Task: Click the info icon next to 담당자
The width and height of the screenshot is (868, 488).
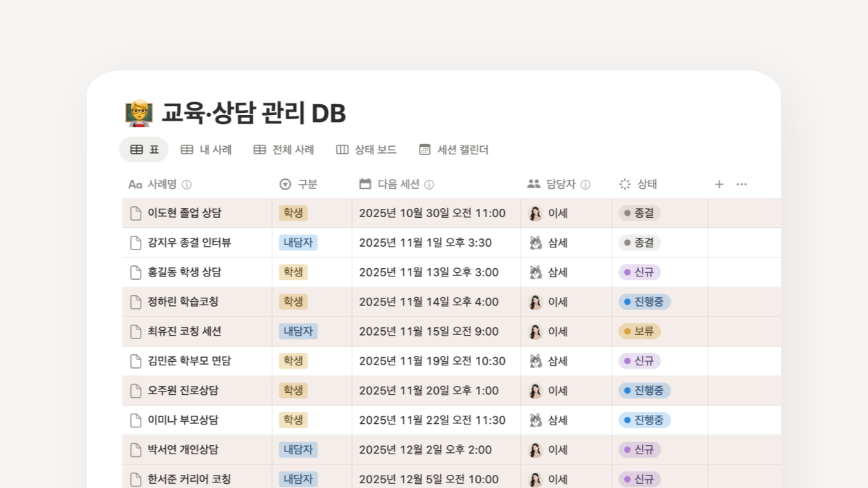Action: pos(586,185)
